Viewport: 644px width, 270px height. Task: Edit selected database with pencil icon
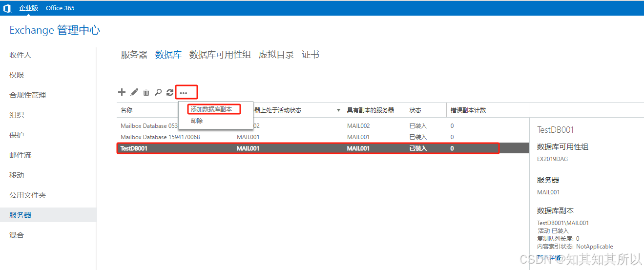(x=134, y=92)
